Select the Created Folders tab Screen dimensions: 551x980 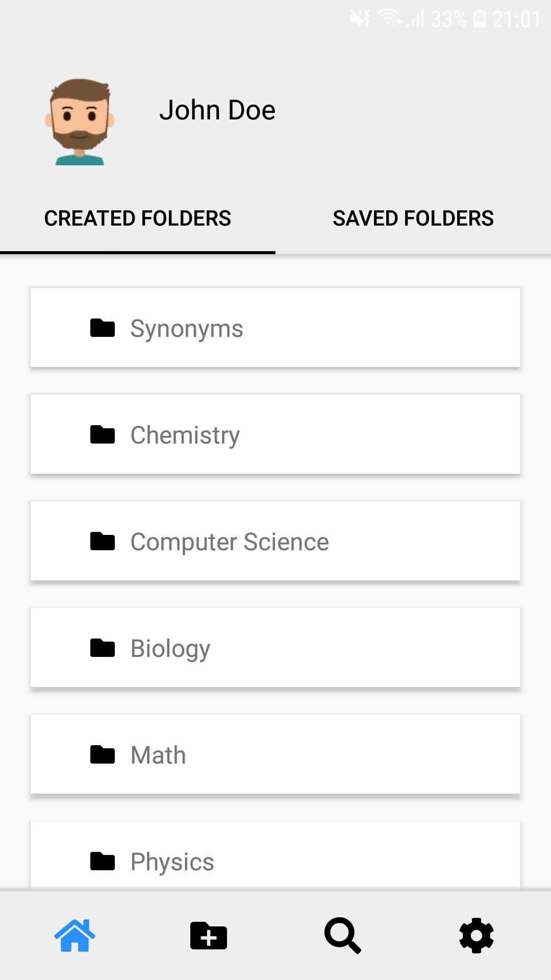[138, 218]
